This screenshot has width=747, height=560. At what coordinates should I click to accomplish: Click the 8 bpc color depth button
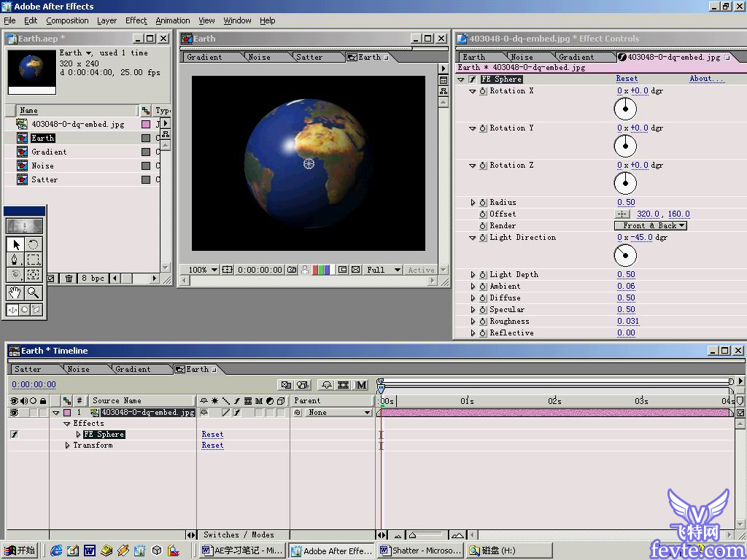[x=93, y=278]
